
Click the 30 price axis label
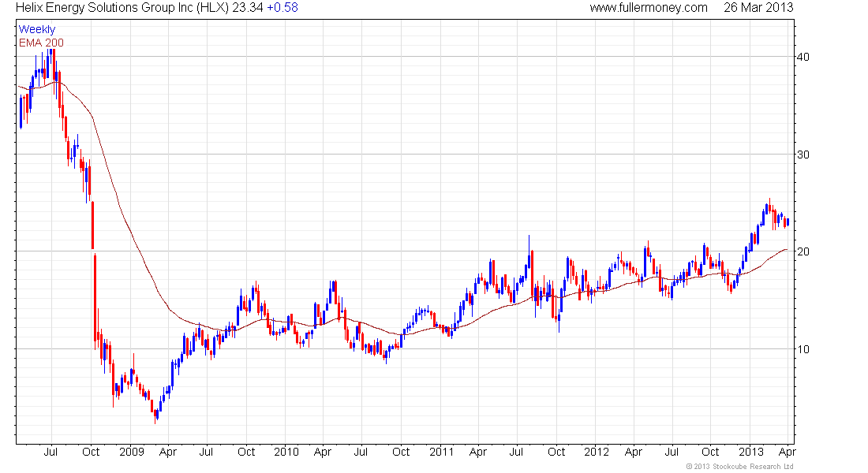point(803,155)
